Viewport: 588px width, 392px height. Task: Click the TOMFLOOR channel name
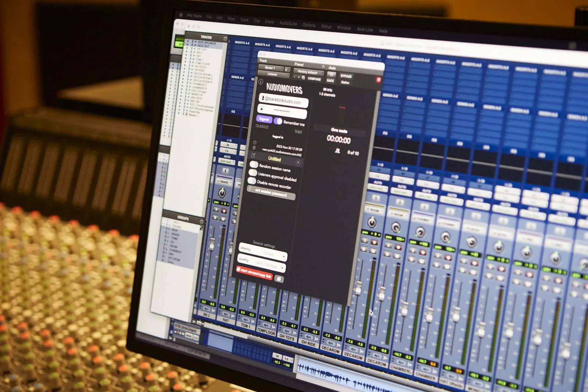coord(266,332)
